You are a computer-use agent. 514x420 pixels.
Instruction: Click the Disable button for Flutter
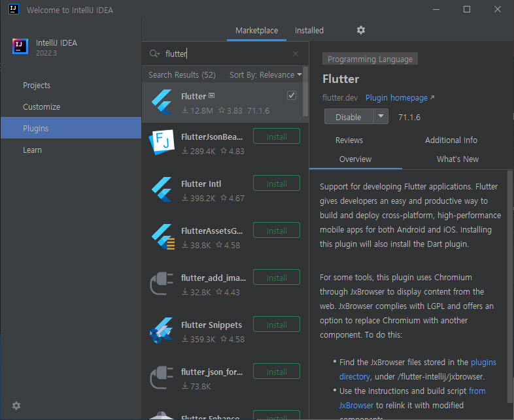click(349, 116)
